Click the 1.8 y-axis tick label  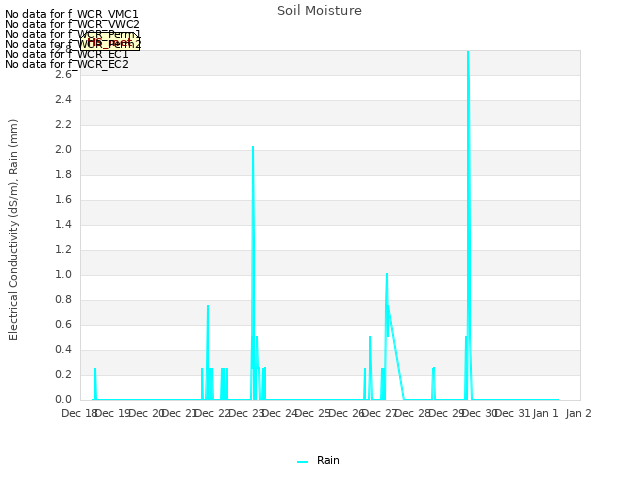pos(63,175)
